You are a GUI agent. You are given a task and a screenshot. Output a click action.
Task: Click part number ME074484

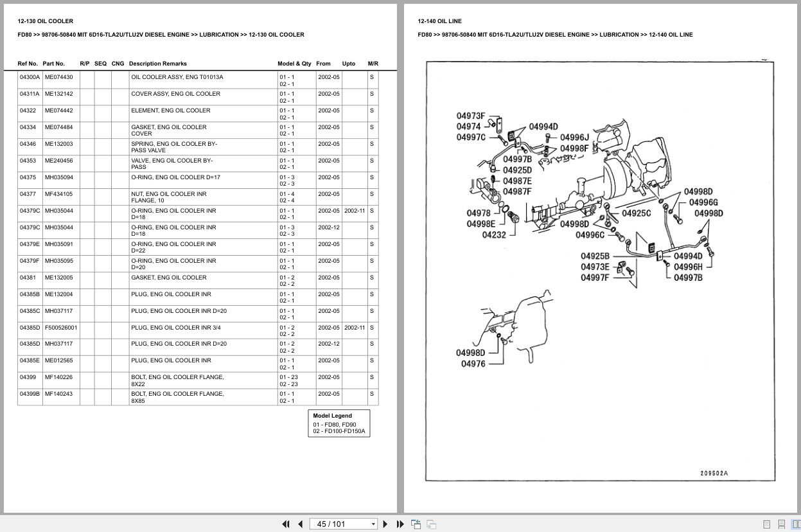58,127
